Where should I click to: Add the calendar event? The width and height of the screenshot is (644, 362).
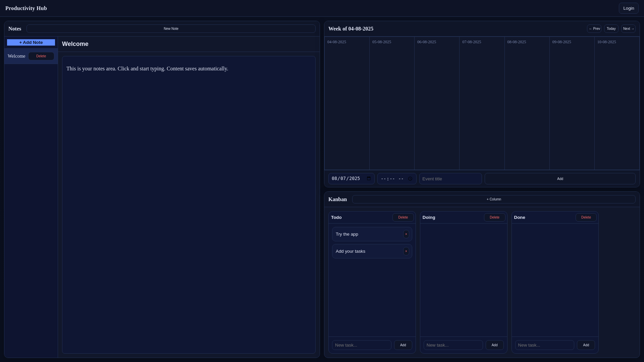[560, 179]
